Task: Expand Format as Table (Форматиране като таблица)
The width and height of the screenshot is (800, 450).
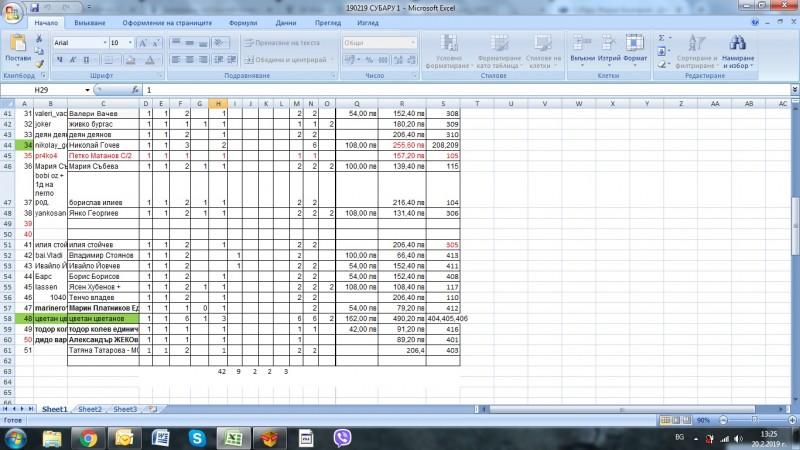Action: tap(499, 52)
